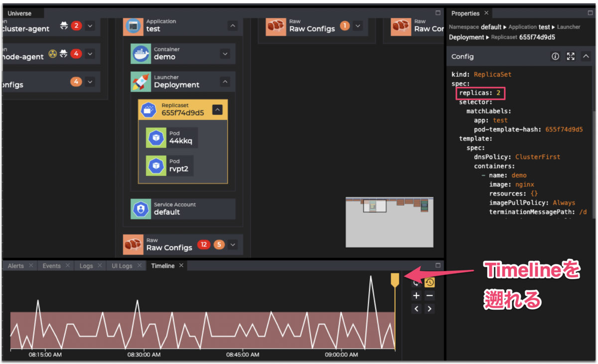Open the UI Logs tab
The height and width of the screenshot is (364, 598).
click(122, 266)
